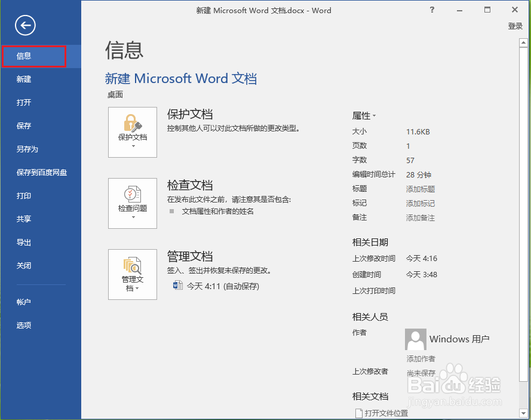Viewport: 531px width, 420px height.
Task: Select the 导出 menu item
Action: pos(41,243)
